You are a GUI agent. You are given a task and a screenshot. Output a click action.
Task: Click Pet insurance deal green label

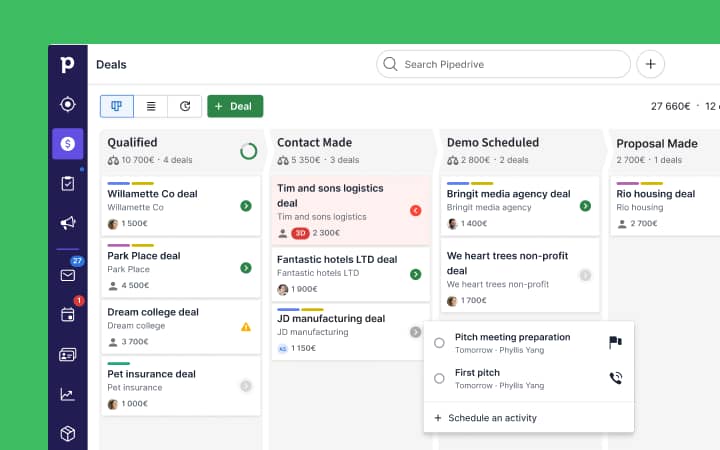click(118, 363)
